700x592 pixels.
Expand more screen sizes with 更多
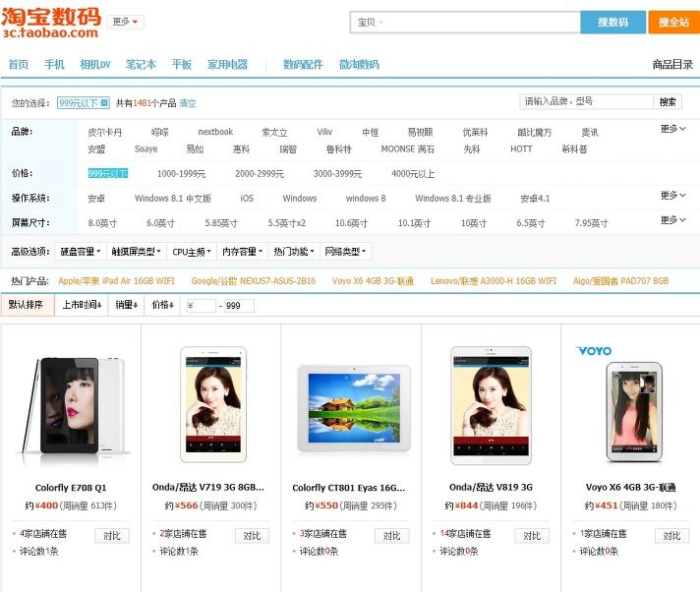[x=672, y=219]
